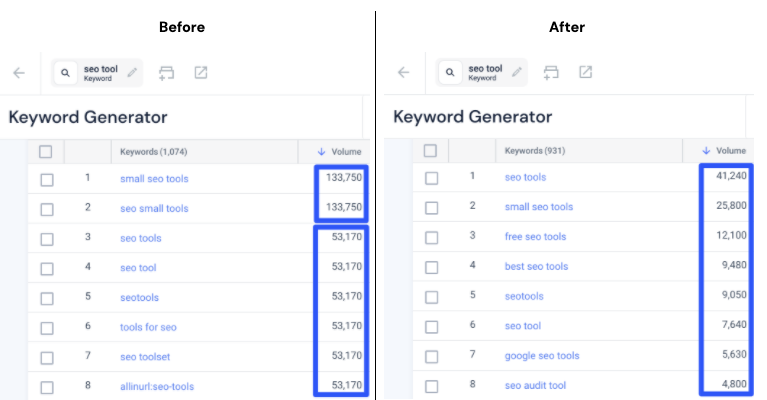Image resolution: width=767 pixels, height=400 pixels.
Task: Click the back arrow in the After panel
Action: pos(403,72)
